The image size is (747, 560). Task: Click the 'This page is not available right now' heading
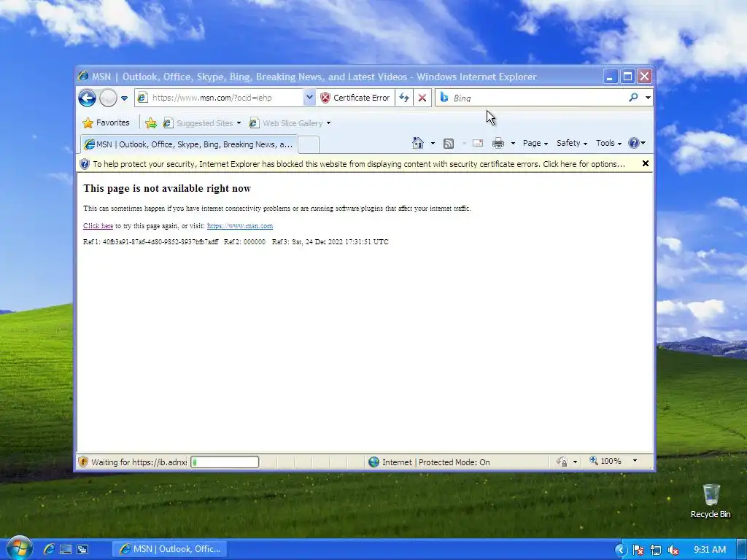point(167,189)
